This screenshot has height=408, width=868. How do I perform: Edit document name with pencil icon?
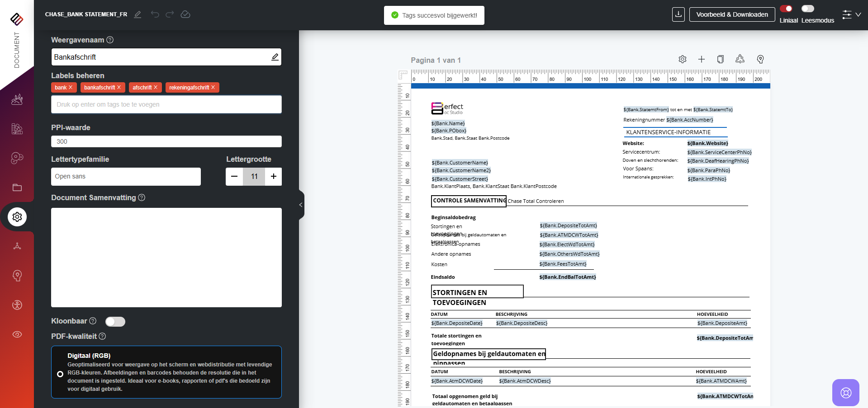[x=138, y=14]
